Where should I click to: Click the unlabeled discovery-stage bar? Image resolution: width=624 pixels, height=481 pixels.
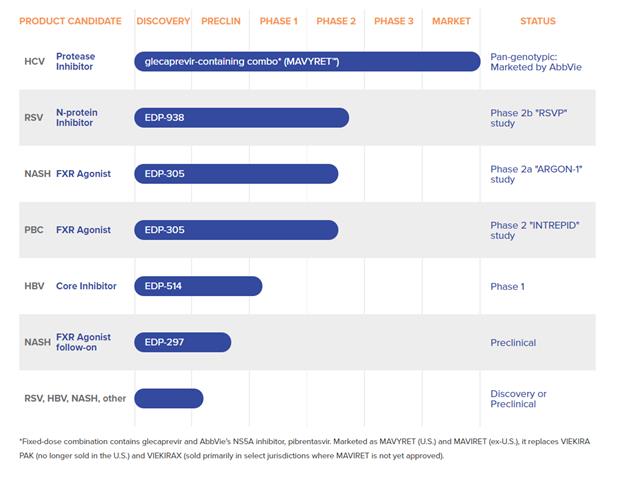(168, 398)
